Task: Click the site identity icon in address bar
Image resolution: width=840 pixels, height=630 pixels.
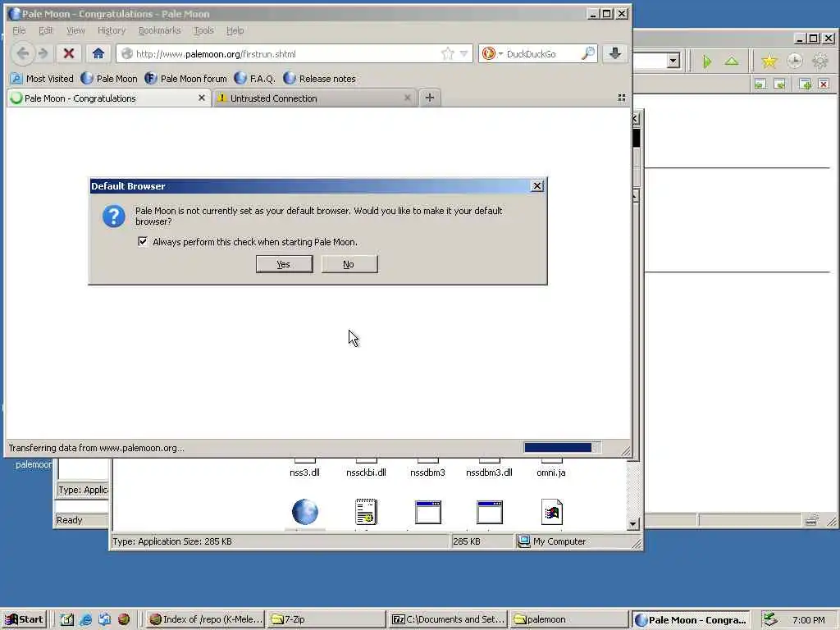Action: 126,53
